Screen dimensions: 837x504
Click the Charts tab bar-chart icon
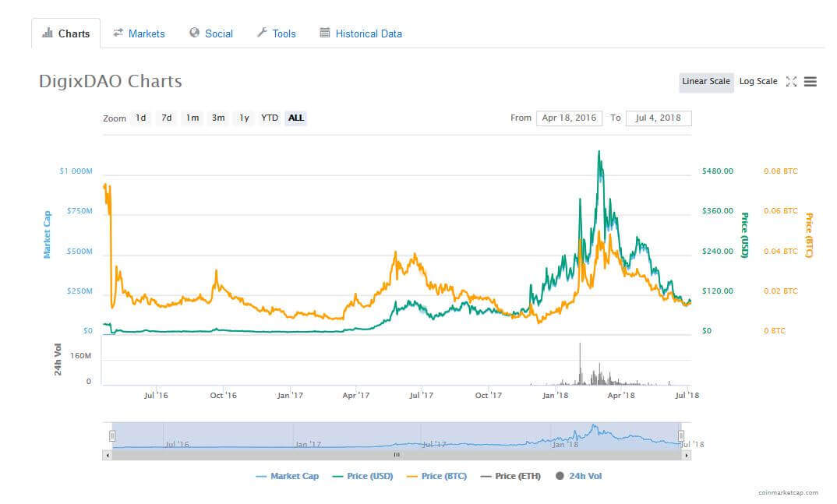click(x=48, y=33)
